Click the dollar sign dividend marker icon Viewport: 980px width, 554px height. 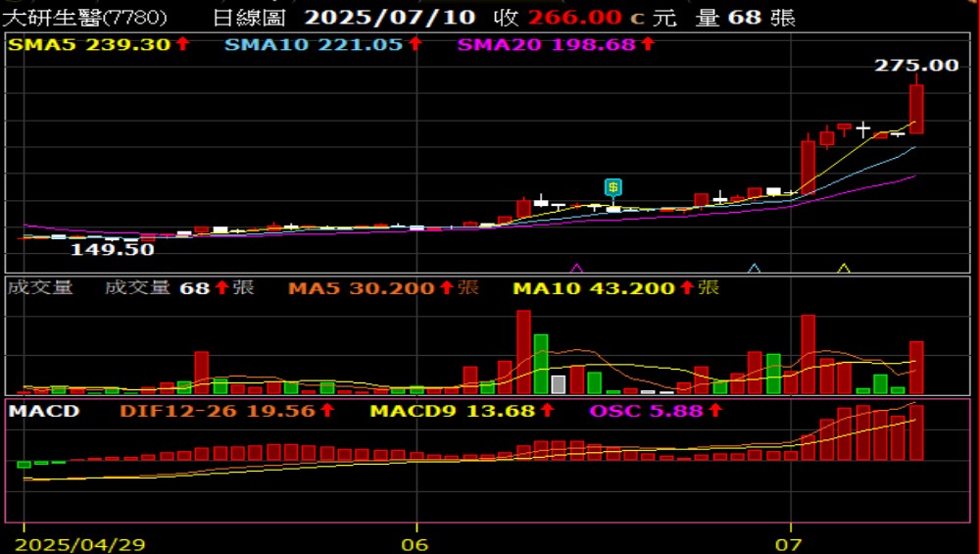612,186
